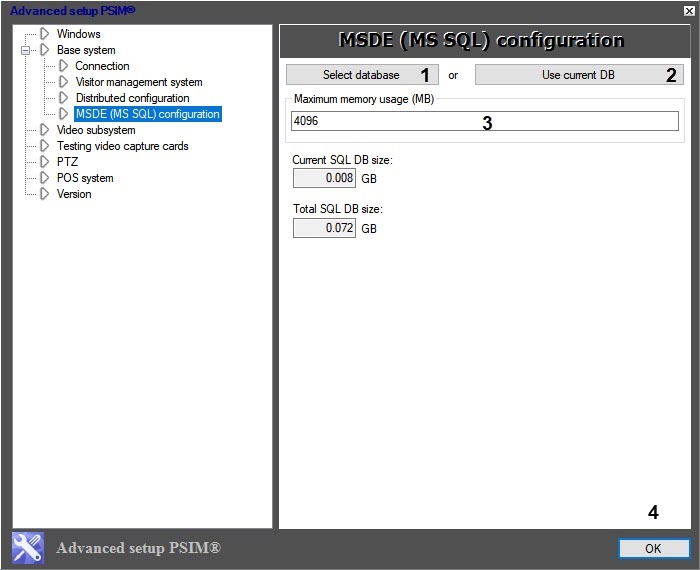Open the Connection settings item
The width and height of the screenshot is (700, 570).
102,66
